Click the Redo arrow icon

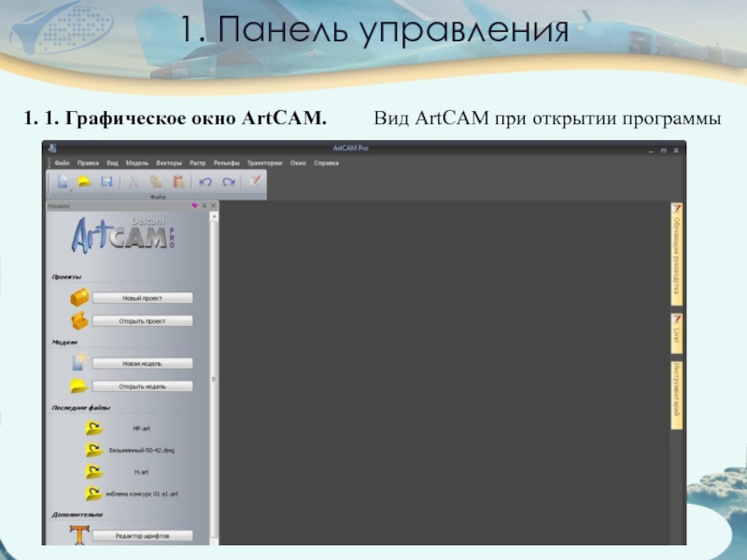[x=229, y=182]
